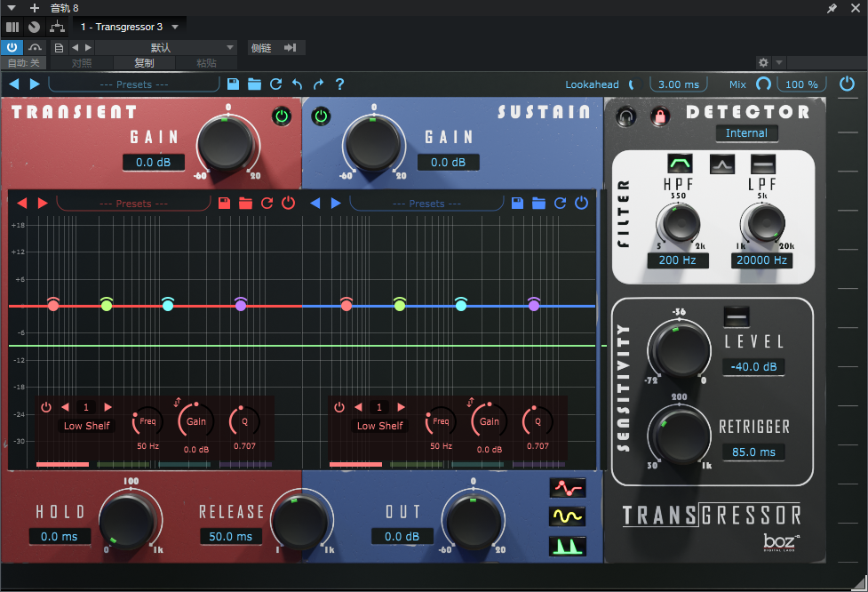Toggle the detector lock
The image size is (868, 592).
click(660, 116)
